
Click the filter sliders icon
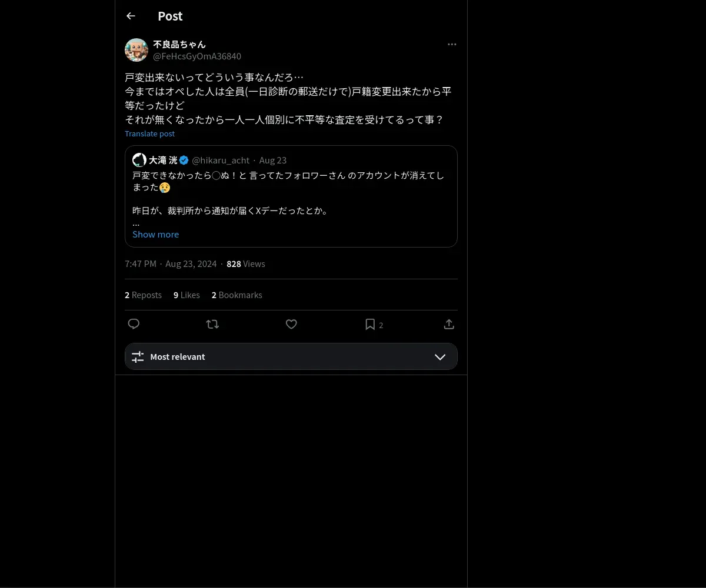pyautogui.click(x=138, y=357)
